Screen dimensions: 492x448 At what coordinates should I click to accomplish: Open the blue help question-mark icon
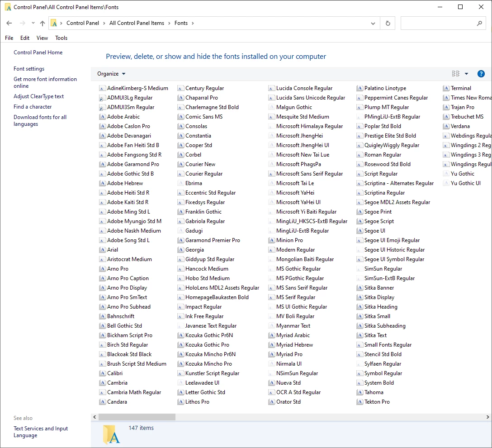[x=481, y=74]
